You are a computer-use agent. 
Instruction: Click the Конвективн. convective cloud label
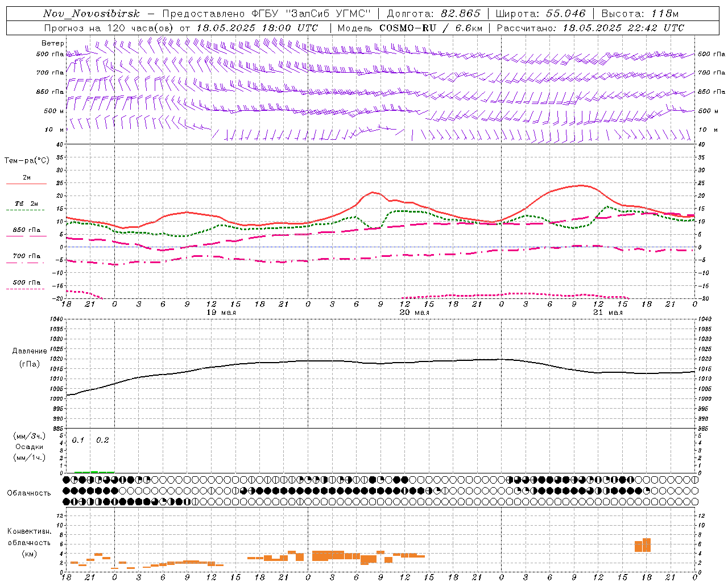[x=29, y=531]
